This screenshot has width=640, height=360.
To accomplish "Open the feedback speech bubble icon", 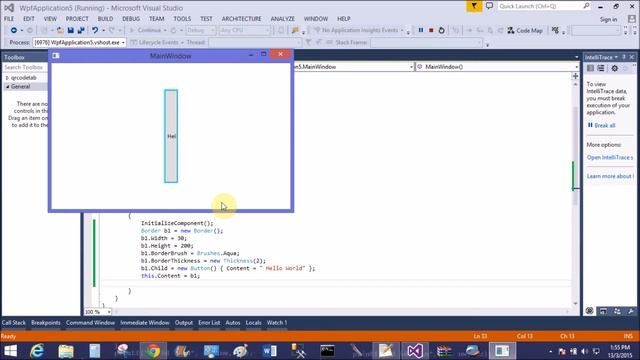I will point(489,6).
